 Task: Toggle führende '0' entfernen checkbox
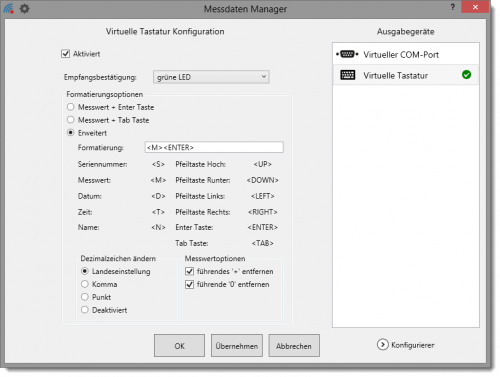(189, 284)
